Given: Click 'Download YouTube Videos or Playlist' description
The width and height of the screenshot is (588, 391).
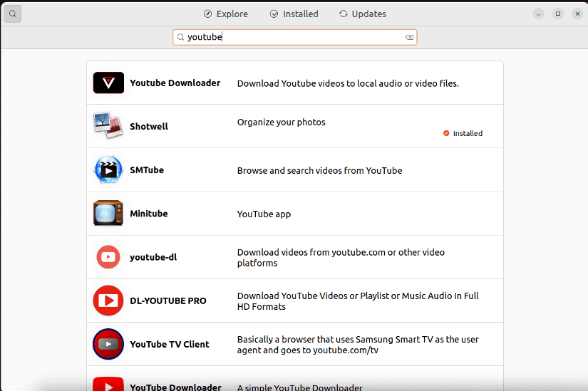Looking at the screenshot, I should (x=358, y=301).
